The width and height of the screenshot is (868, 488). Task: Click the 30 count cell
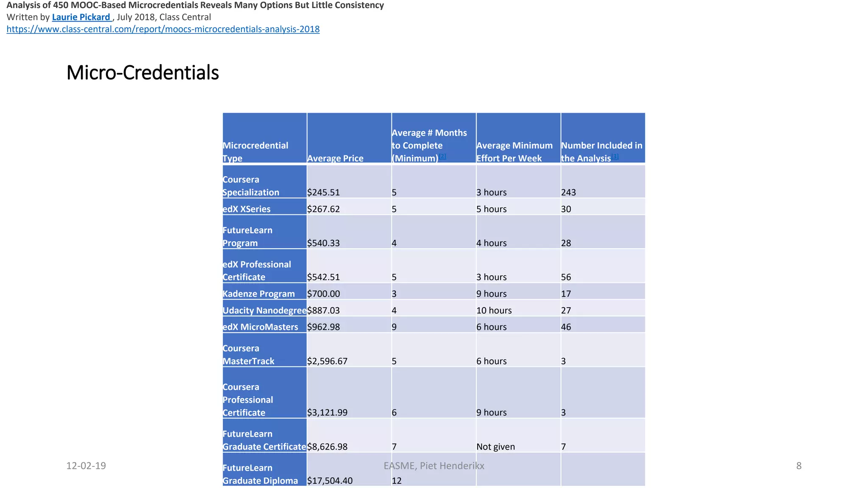(603, 206)
